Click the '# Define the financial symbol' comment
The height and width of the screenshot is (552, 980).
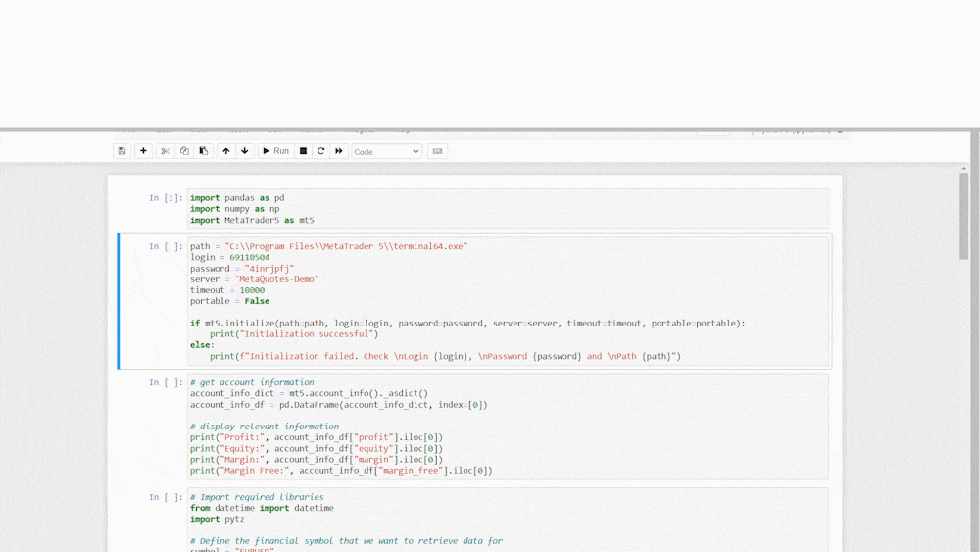coord(347,541)
